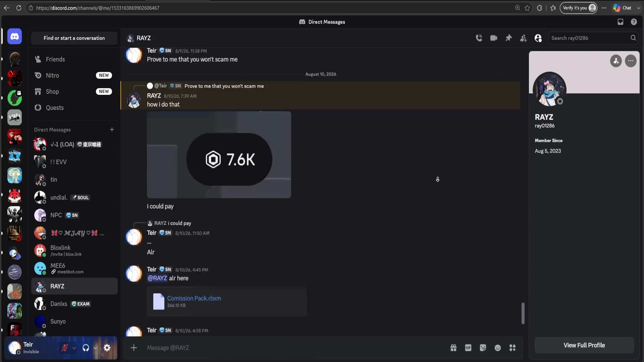
Task: Download the Comission Pack.rbxm file
Action: coord(194,298)
